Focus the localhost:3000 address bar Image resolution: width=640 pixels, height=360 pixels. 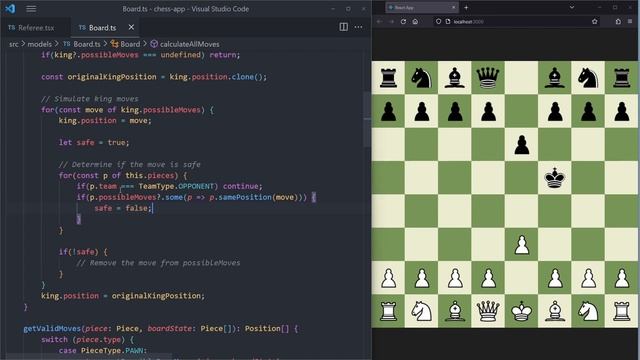click(516, 22)
